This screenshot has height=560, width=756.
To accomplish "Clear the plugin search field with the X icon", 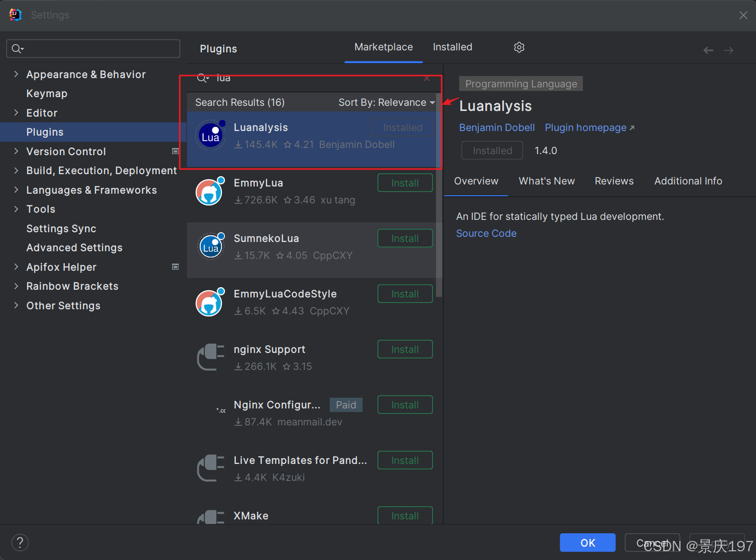I will click(427, 78).
